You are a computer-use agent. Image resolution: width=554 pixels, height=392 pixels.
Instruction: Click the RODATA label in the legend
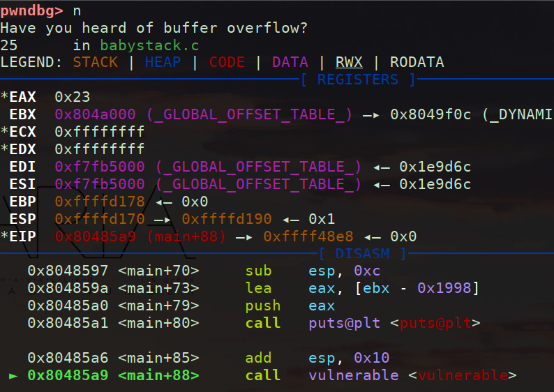[x=417, y=63]
